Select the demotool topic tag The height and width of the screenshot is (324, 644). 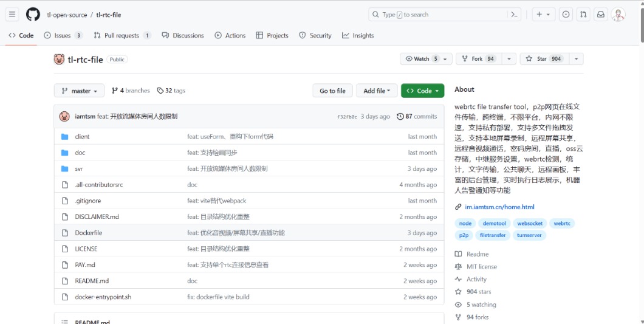tap(494, 223)
